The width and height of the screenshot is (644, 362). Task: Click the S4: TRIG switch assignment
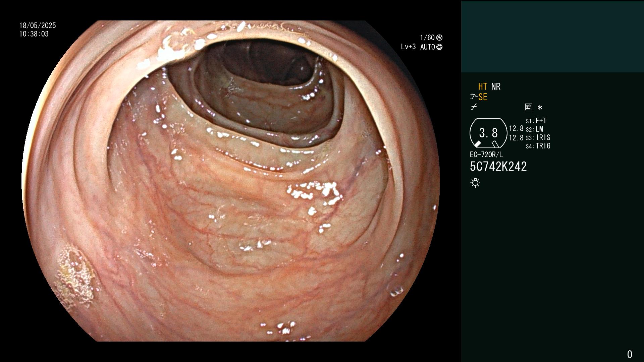pos(538,146)
